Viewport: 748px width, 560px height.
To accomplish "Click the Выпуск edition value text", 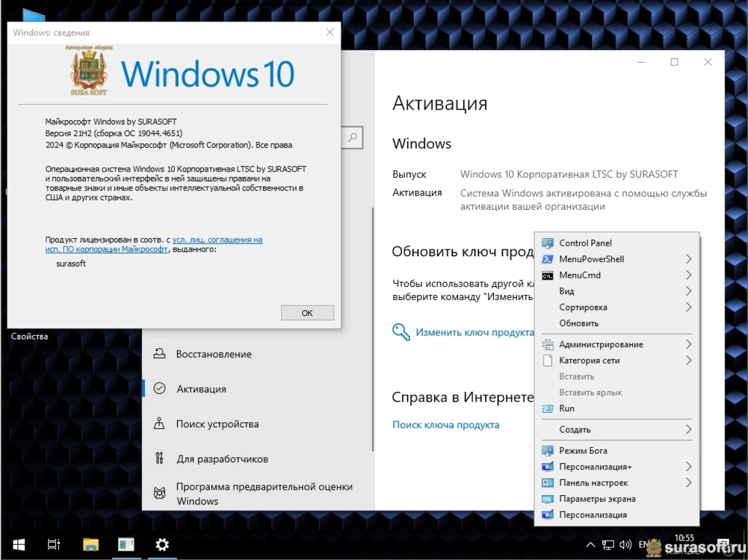I will coord(569,174).
